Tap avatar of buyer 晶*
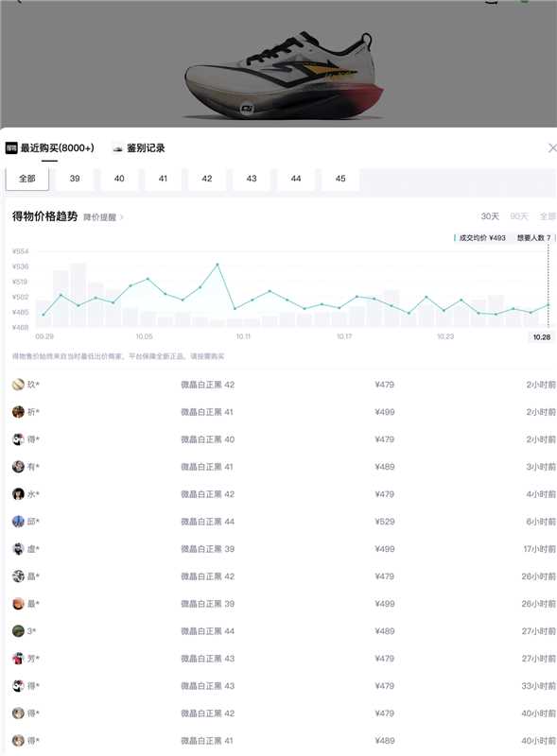The width and height of the screenshot is (557, 756). click(18, 576)
